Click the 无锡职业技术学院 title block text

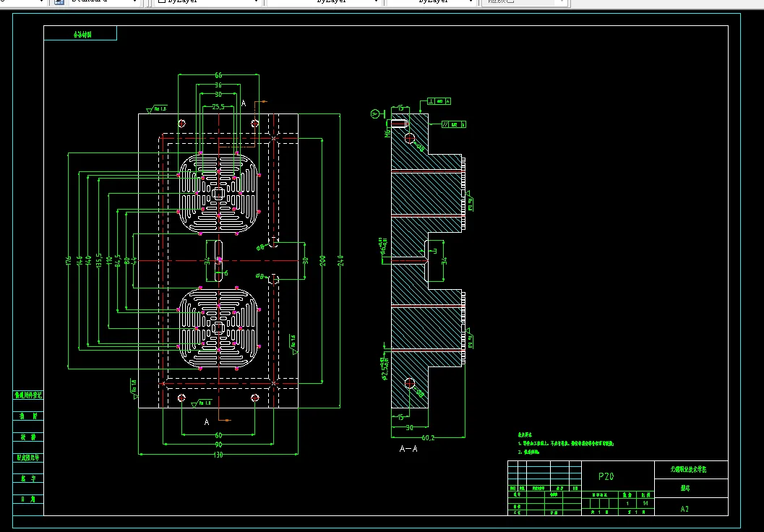(x=689, y=470)
